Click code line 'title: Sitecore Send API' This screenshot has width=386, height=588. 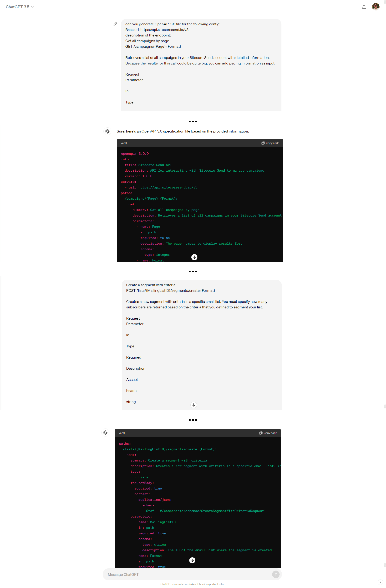pos(148,165)
